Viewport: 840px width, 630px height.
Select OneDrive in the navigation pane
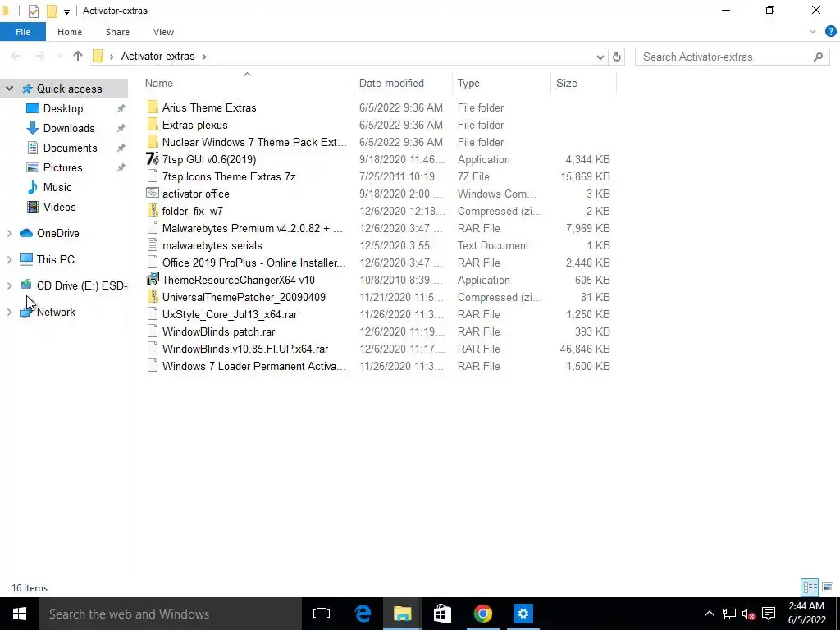pos(58,233)
